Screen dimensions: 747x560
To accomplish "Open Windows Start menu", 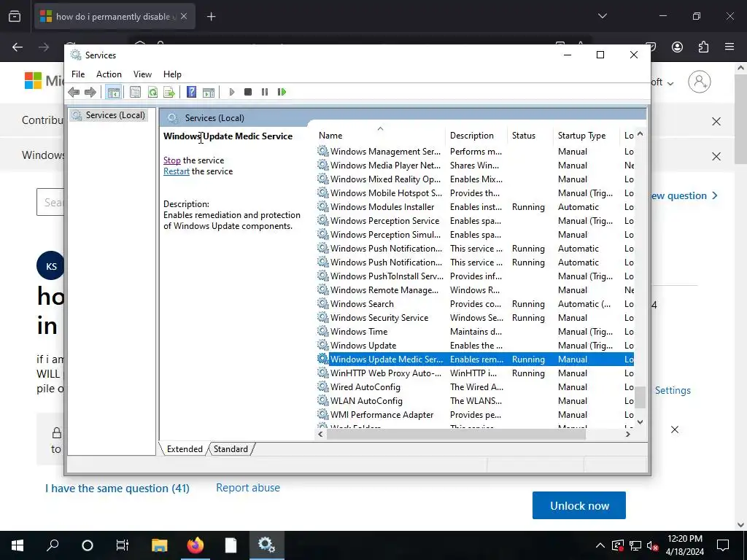I will (x=18, y=545).
